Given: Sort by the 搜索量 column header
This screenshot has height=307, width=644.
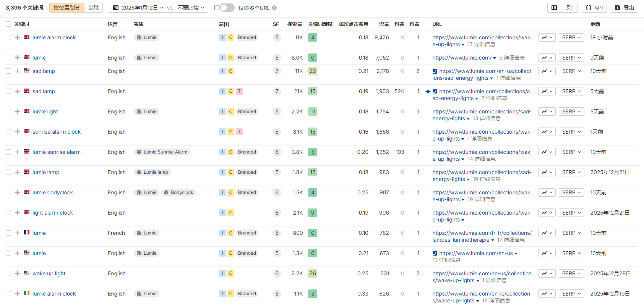Looking at the screenshot, I should point(295,24).
